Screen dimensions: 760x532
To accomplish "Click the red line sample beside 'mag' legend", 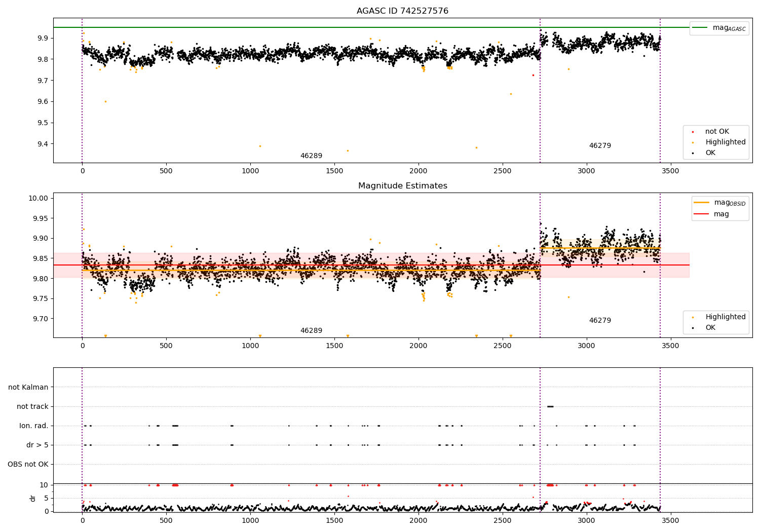I will pos(702,214).
